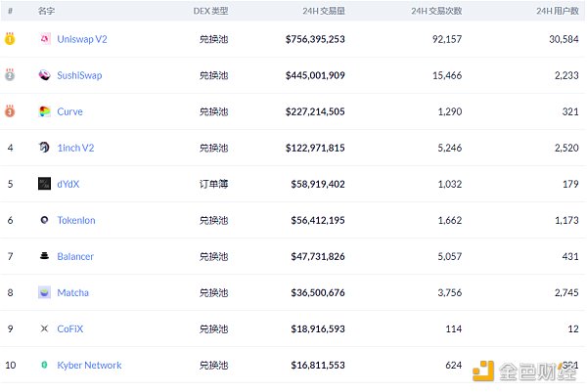The image size is (587, 392).
Task: Click the Balancer stacked-stones logo
Action: 45,256
